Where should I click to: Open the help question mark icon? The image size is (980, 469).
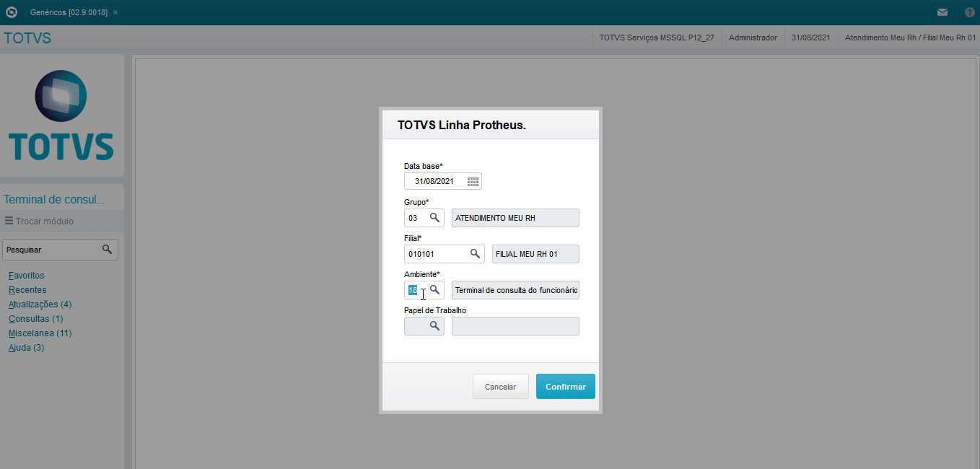pos(969,12)
